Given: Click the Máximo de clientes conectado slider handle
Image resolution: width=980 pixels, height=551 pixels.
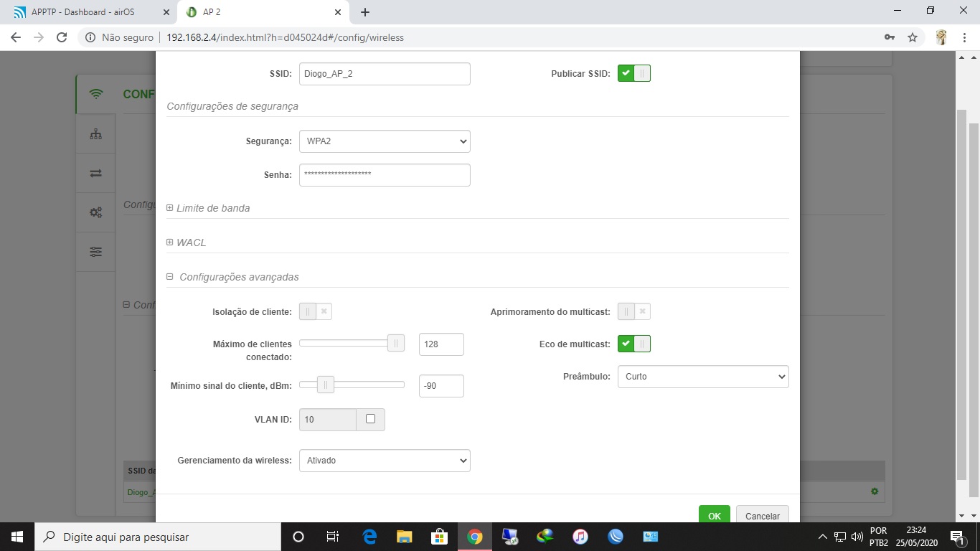Looking at the screenshot, I should click(396, 344).
